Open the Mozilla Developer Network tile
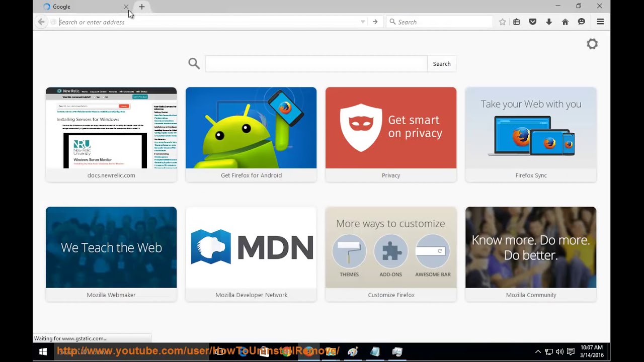The image size is (644, 362). click(x=251, y=253)
